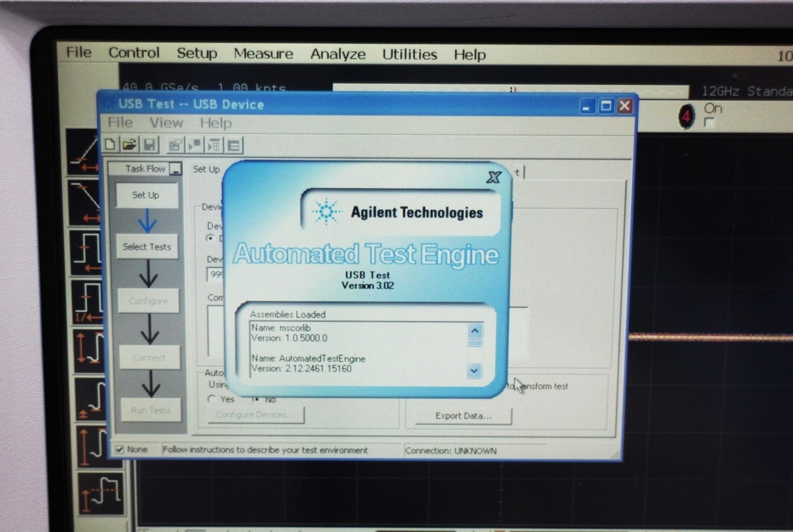793x532 pixels.
Task: Select the rise time measurement icon in oscilloscope sidebar
Action: 85,152
